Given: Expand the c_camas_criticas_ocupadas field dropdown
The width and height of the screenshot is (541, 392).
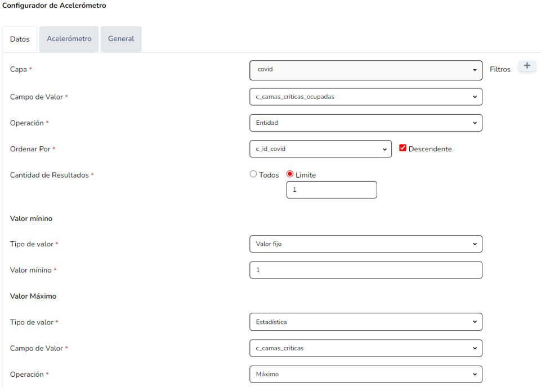Looking at the screenshot, I should coord(365,97).
